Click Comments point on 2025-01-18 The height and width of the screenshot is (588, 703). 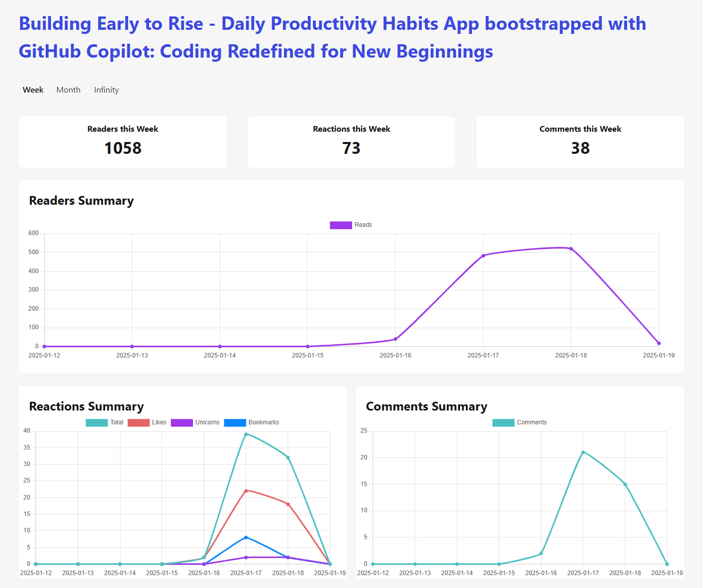(x=625, y=484)
